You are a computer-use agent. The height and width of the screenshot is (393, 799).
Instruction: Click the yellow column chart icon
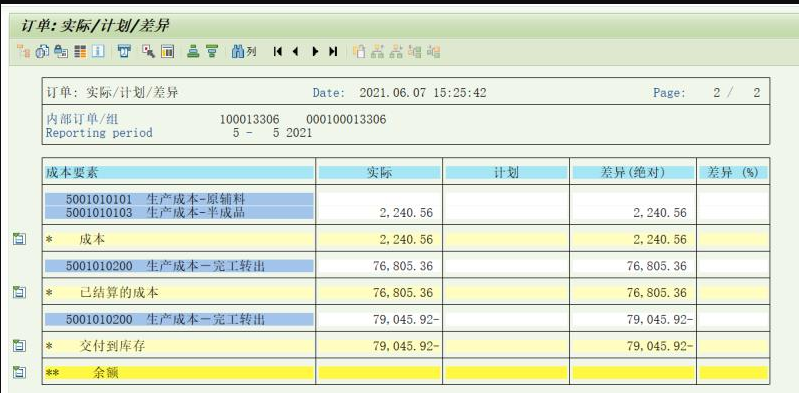(168, 51)
